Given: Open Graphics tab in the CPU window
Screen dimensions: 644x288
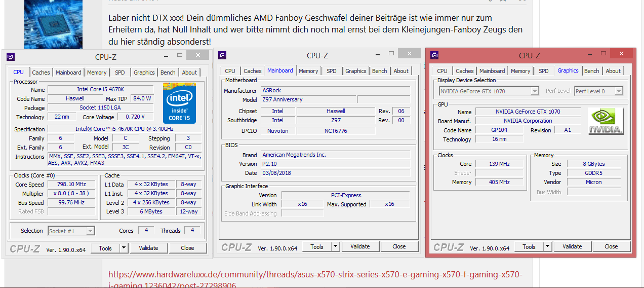Looking at the screenshot, I should click(144, 73).
